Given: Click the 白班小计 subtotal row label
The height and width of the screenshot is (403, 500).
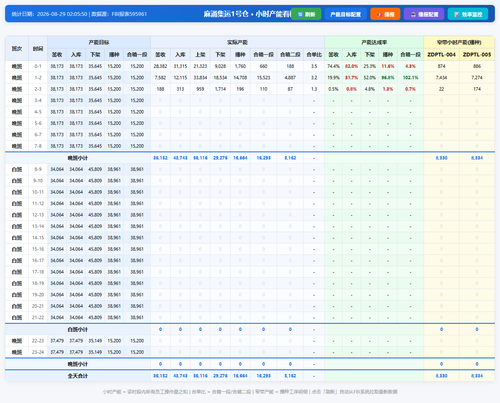Looking at the screenshot, I should click(78, 329).
